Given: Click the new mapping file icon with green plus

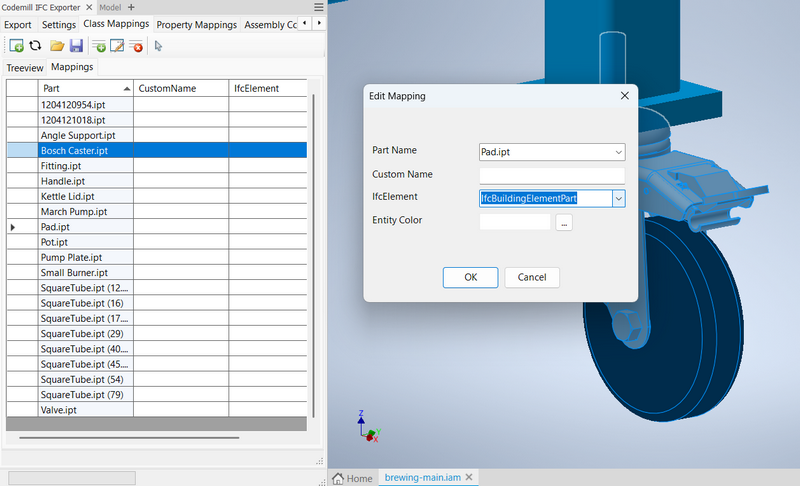Looking at the screenshot, I should (x=16, y=46).
